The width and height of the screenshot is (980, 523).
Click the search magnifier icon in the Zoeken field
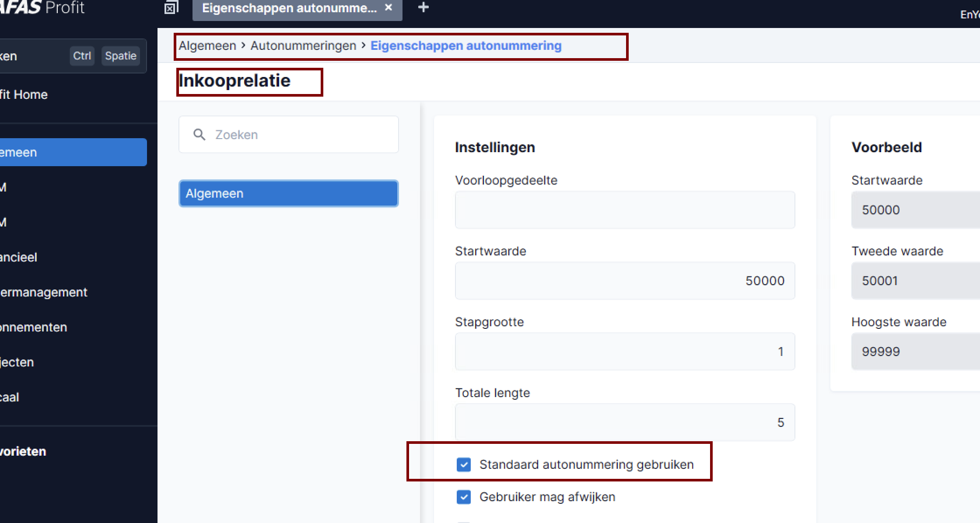coord(199,135)
